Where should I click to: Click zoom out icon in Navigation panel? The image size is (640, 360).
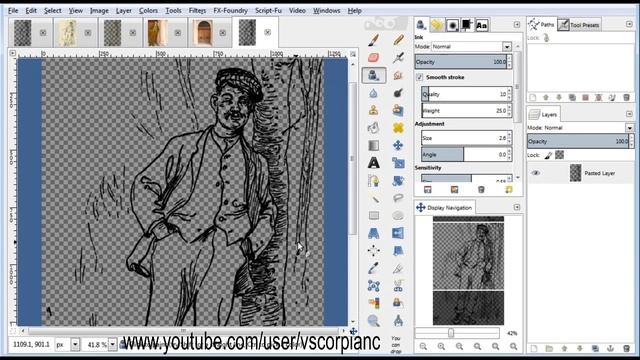423,347
